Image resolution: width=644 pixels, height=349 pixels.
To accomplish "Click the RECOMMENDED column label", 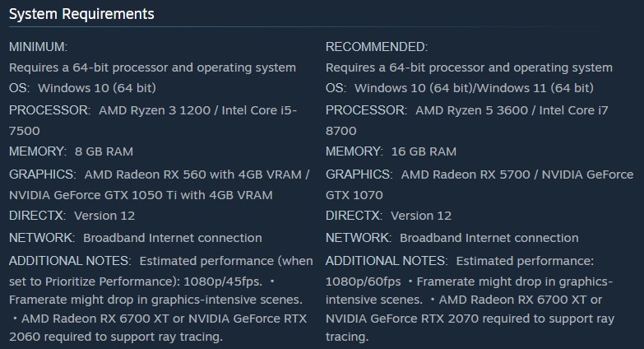I will pyautogui.click(x=377, y=47).
